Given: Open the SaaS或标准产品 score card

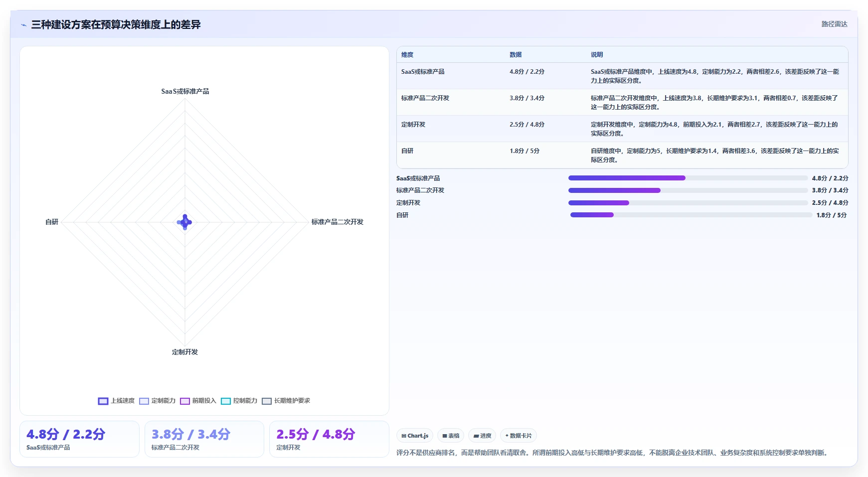Looking at the screenshot, I should 79,439.
